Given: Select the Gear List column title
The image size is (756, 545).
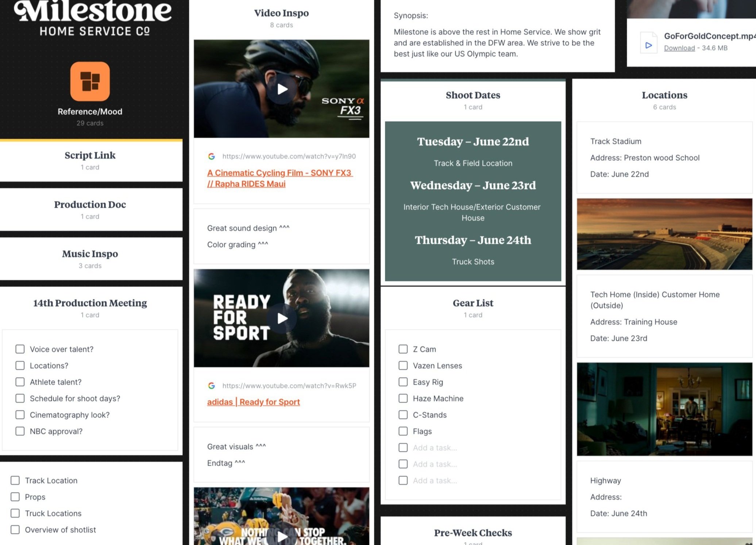Looking at the screenshot, I should (473, 303).
